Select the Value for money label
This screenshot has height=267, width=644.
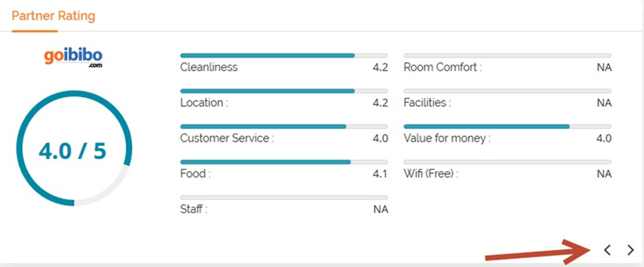coord(447,138)
